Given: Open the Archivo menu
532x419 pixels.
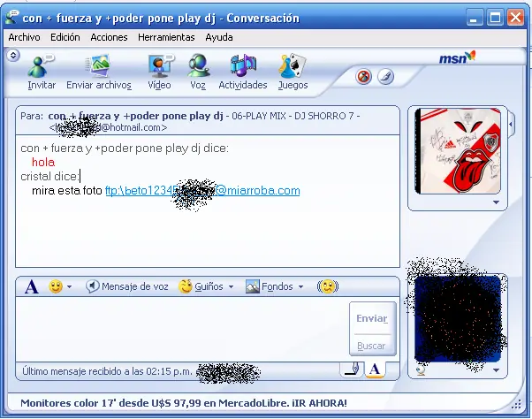Looking at the screenshot, I should pyautogui.click(x=24, y=37).
